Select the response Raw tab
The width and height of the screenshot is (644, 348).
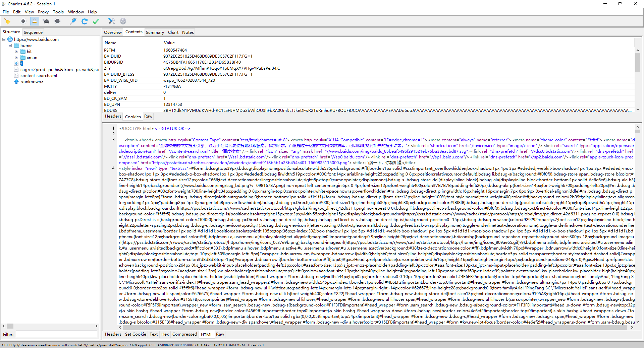pyautogui.click(x=220, y=334)
